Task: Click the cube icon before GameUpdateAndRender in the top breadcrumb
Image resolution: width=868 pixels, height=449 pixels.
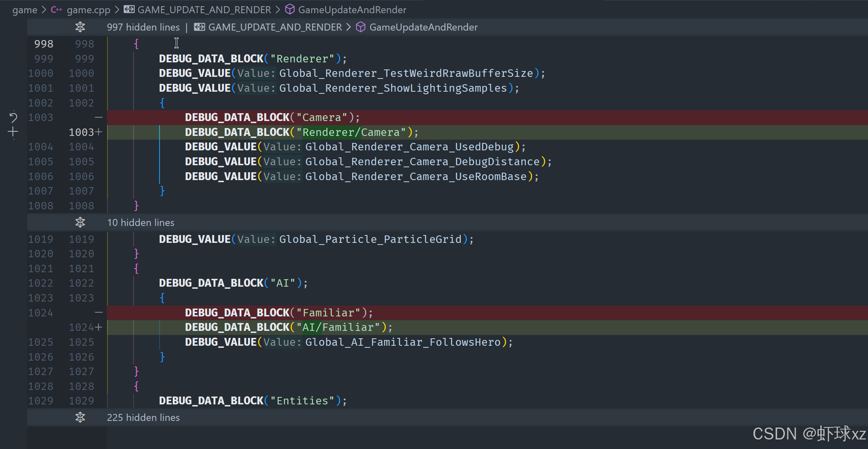Action: pyautogui.click(x=290, y=10)
